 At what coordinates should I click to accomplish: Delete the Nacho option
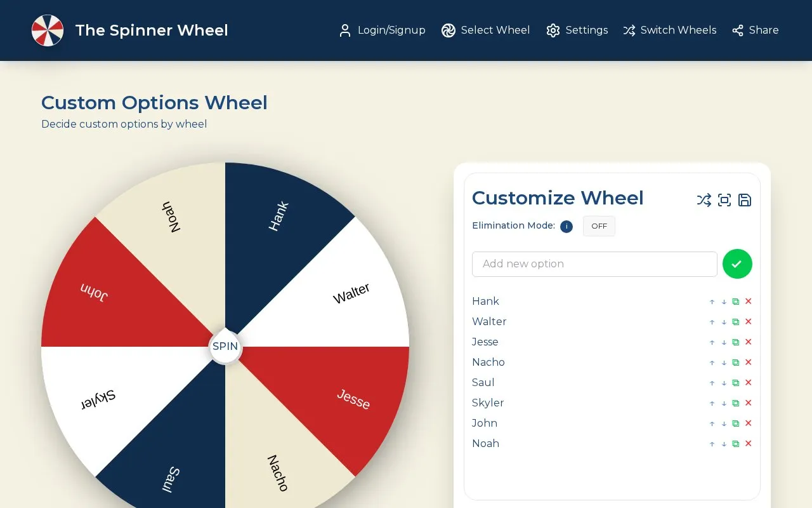coord(749,363)
